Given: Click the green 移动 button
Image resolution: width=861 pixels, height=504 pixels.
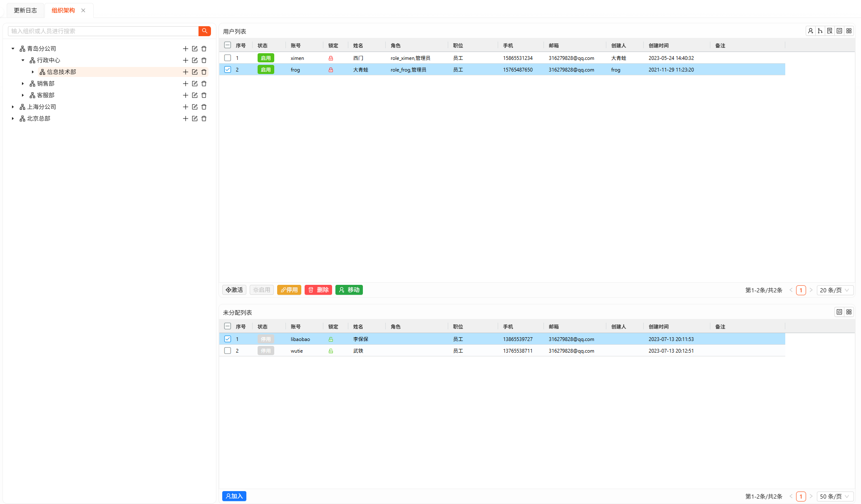Looking at the screenshot, I should 349,290.
